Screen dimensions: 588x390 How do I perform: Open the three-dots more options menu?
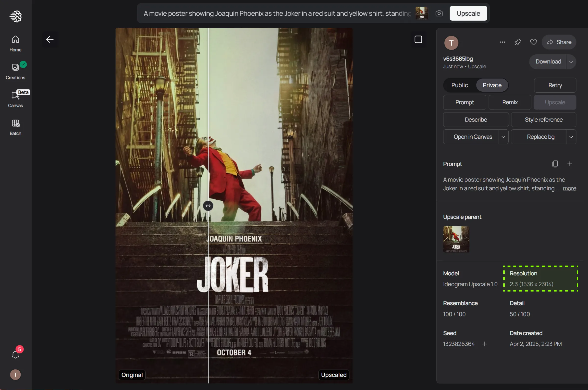click(502, 42)
